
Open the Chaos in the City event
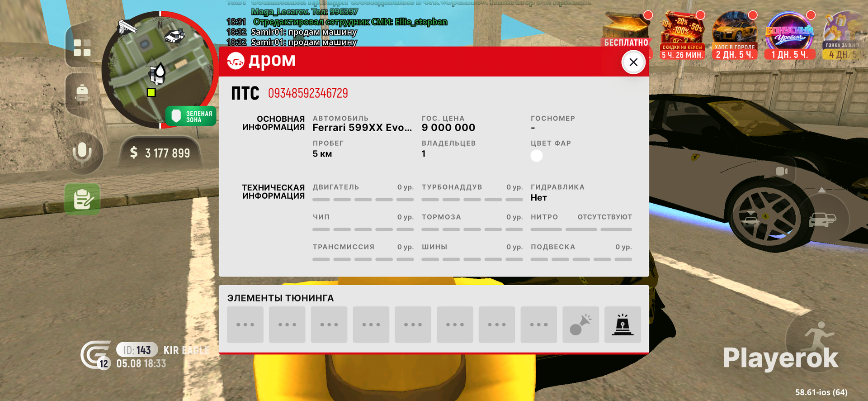pos(735,36)
